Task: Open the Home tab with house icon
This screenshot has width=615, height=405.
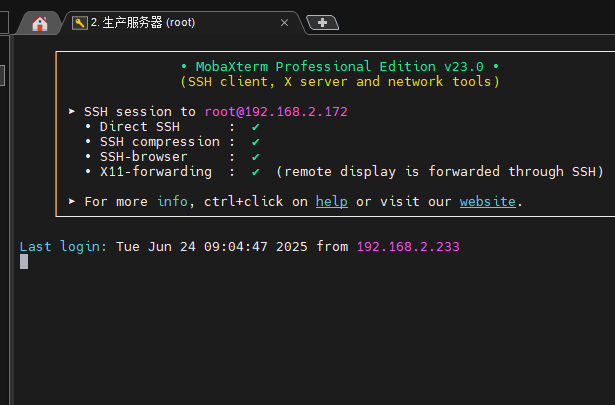Action: 40,24
